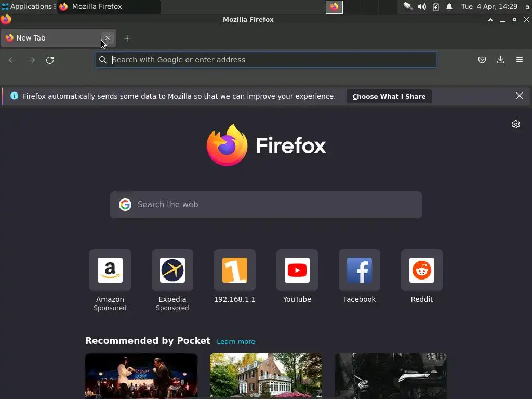Click the YouTube label text
The width and height of the screenshot is (532, 399).
pos(297,299)
